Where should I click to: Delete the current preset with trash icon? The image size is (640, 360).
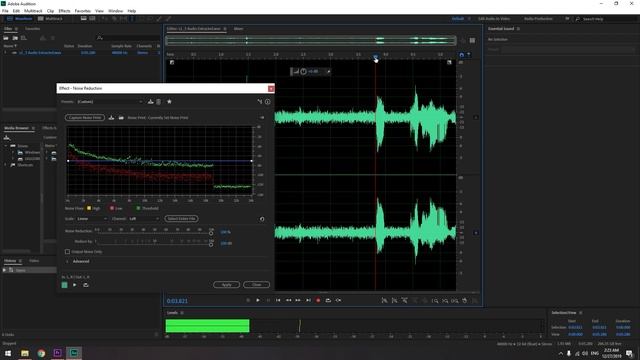158,102
